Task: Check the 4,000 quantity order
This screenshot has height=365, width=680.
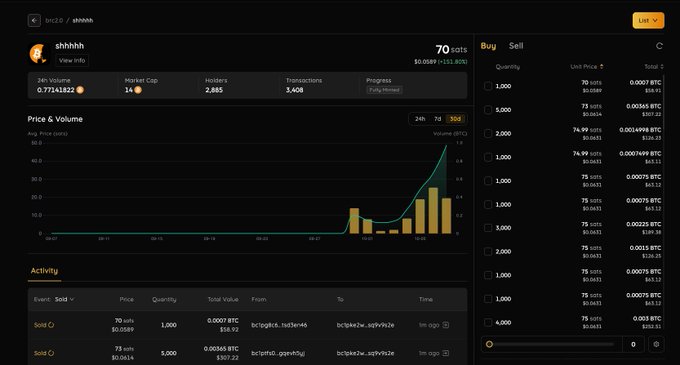Action: [x=488, y=323]
